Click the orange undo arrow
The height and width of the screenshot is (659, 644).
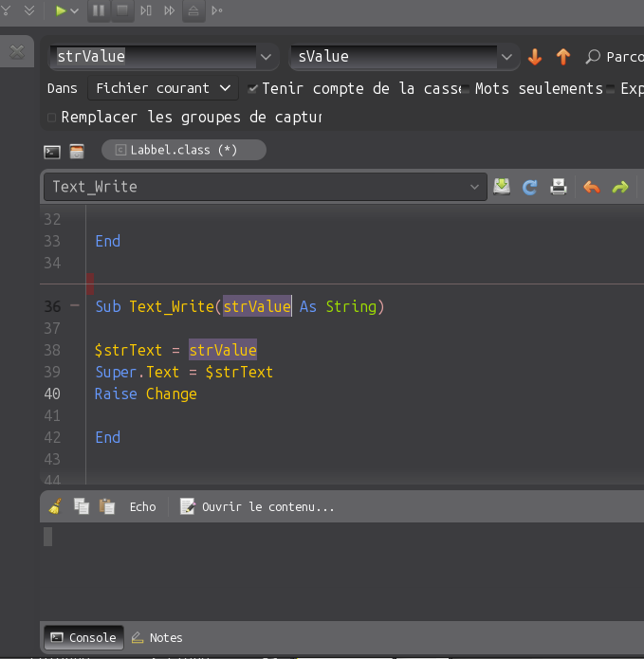pos(592,187)
